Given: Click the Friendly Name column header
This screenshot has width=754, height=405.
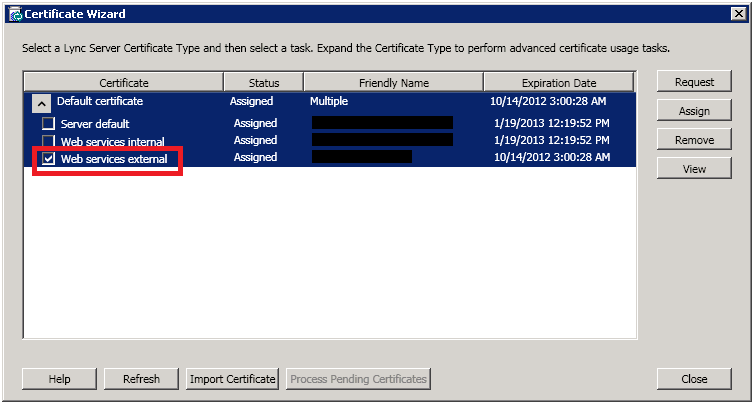Looking at the screenshot, I should click(x=393, y=83).
